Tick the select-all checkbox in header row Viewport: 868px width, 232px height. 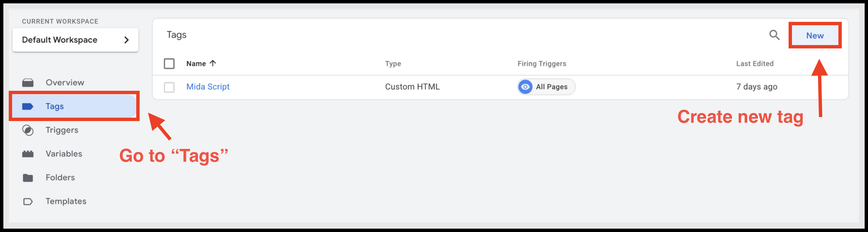click(169, 64)
